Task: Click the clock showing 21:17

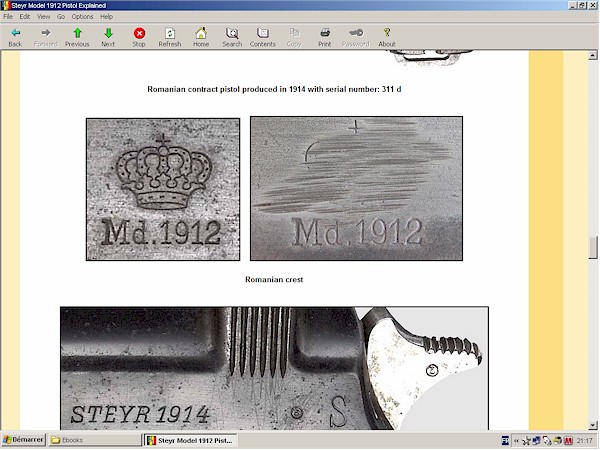Action: click(585, 441)
